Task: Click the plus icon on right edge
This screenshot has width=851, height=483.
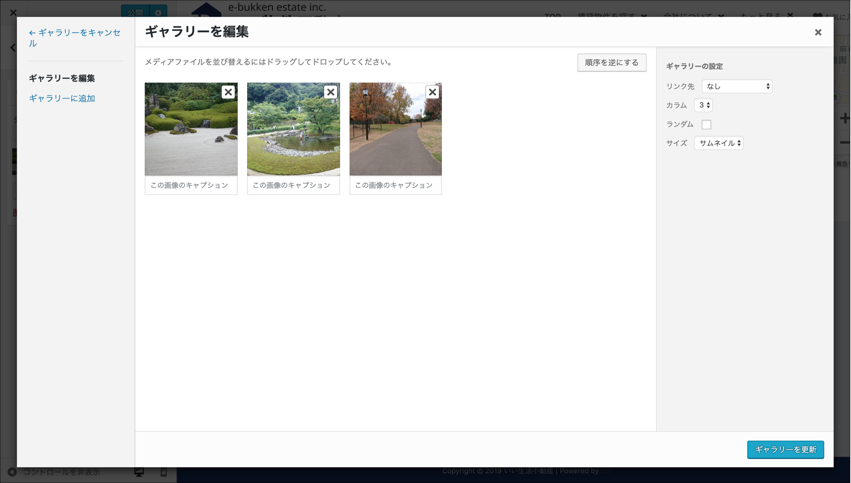Action: coord(844,119)
